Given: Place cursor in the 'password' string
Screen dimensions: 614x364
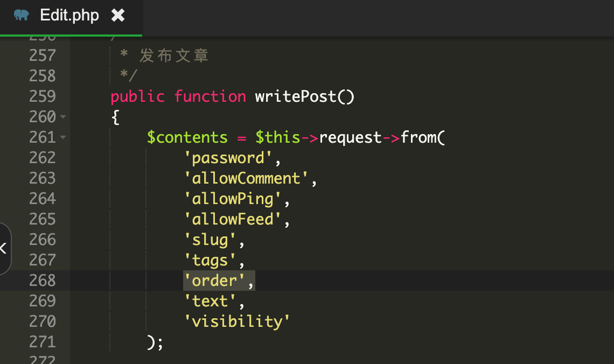Looking at the screenshot, I should coord(228,158).
